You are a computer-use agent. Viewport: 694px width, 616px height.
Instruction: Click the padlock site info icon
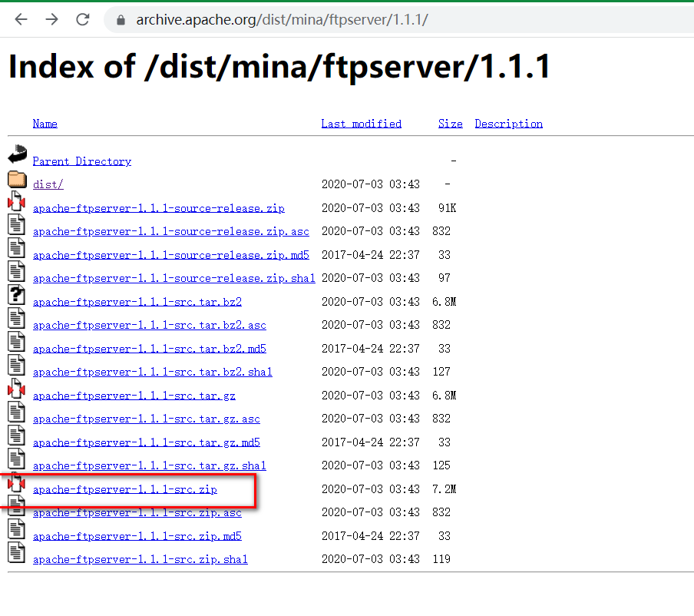(x=121, y=20)
